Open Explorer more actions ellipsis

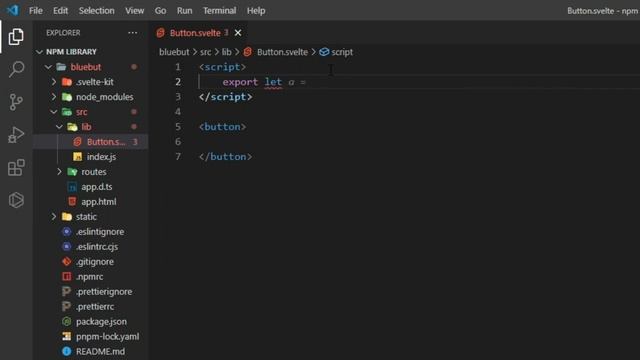coord(133,33)
